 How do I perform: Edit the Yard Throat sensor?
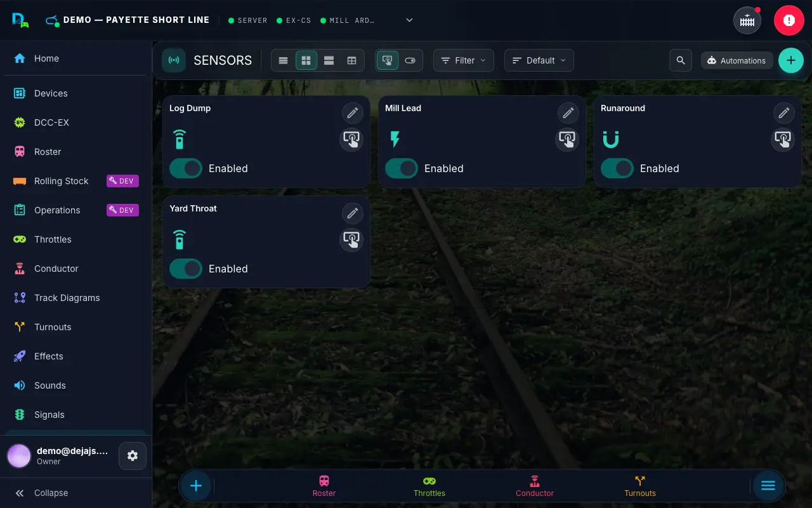[353, 213]
